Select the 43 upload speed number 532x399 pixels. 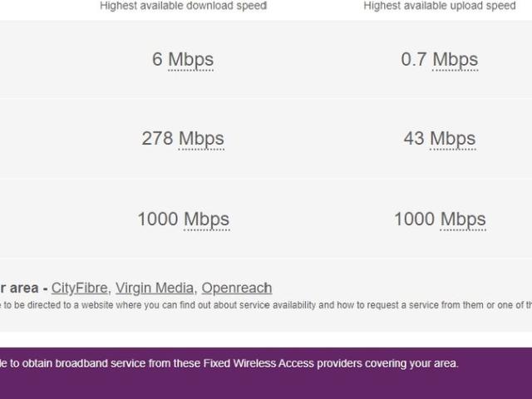click(414, 139)
